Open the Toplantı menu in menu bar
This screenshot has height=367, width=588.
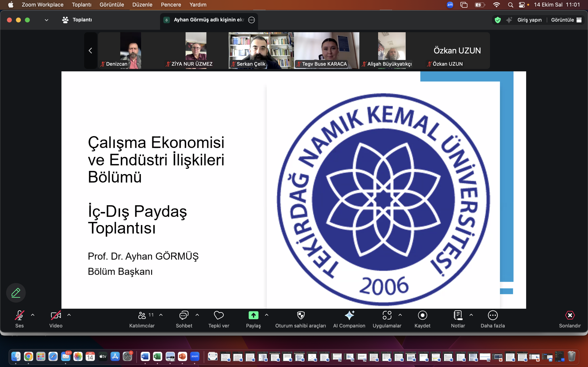tap(81, 5)
